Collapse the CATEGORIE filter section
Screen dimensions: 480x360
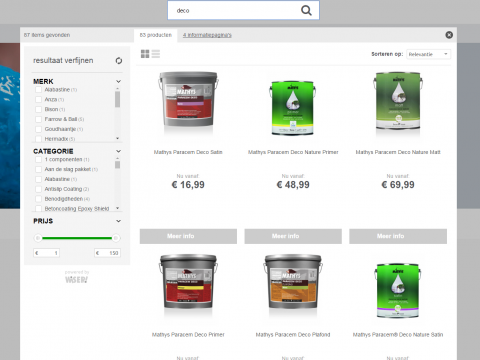pos(118,151)
